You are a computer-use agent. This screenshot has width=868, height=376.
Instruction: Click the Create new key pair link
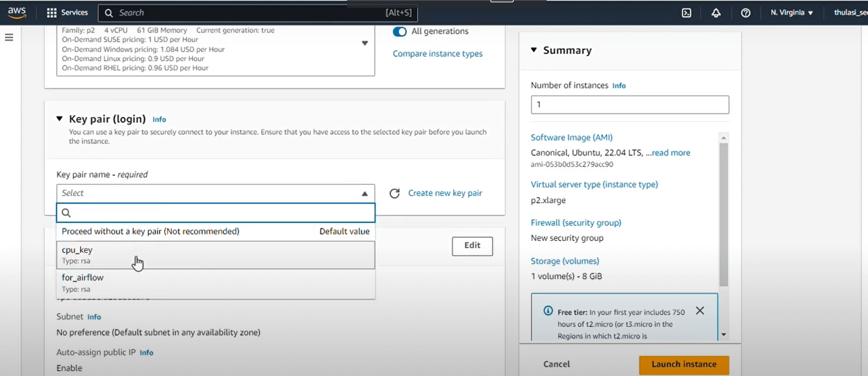pos(445,193)
